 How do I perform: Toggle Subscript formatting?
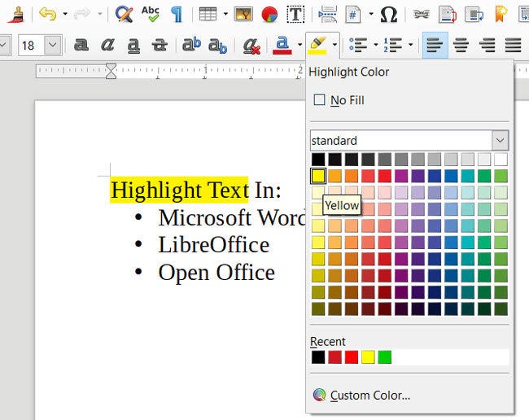click(x=217, y=46)
